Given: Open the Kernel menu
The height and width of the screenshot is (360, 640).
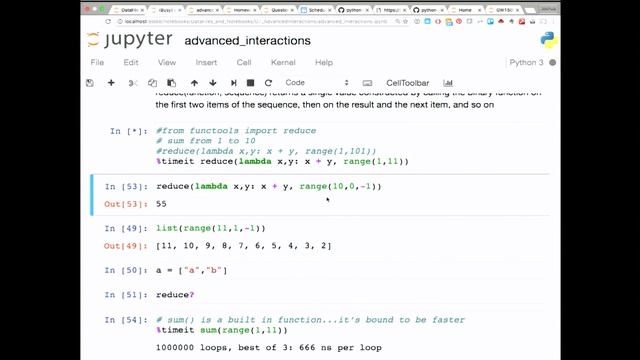Looking at the screenshot, I should click(x=283, y=62).
